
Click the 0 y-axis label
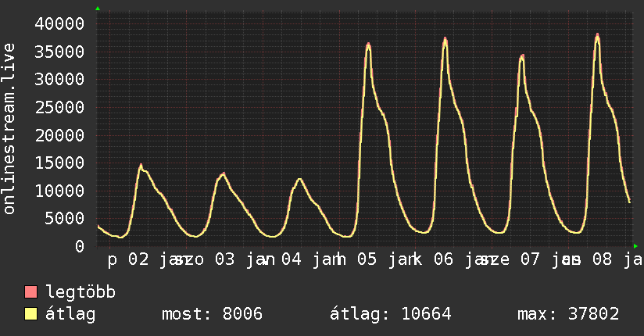pyautogui.click(x=80, y=246)
